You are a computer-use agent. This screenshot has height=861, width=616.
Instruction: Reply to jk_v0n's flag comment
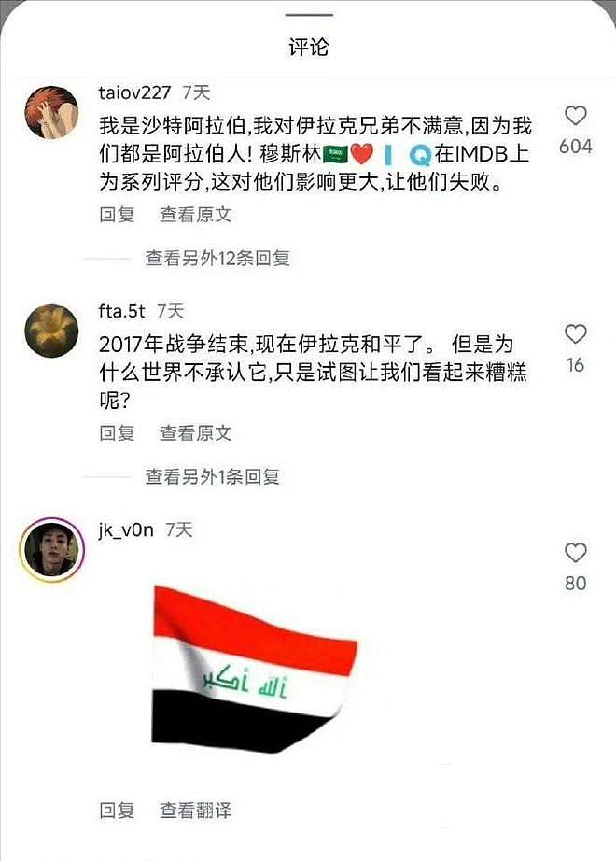pyautogui.click(x=117, y=811)
